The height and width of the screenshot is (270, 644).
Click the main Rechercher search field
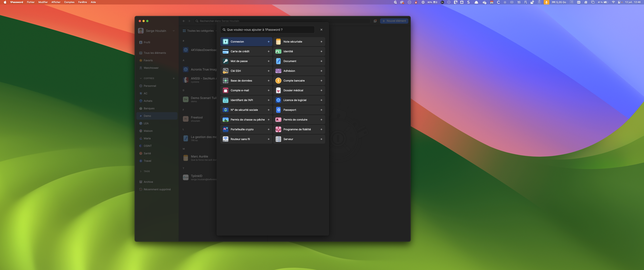[x=282, y=21]
